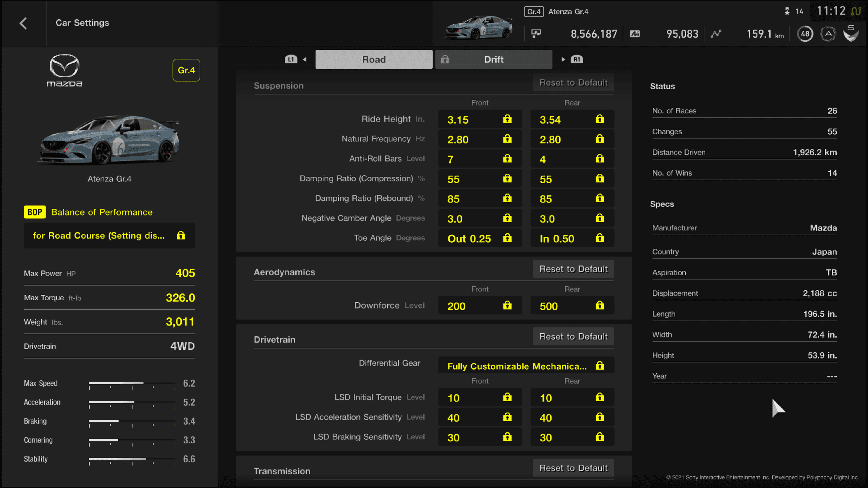Adjust front Downforce level 200
Image resolution: width=868 pixels, height=488 pixels.
(x=480, y=305)
